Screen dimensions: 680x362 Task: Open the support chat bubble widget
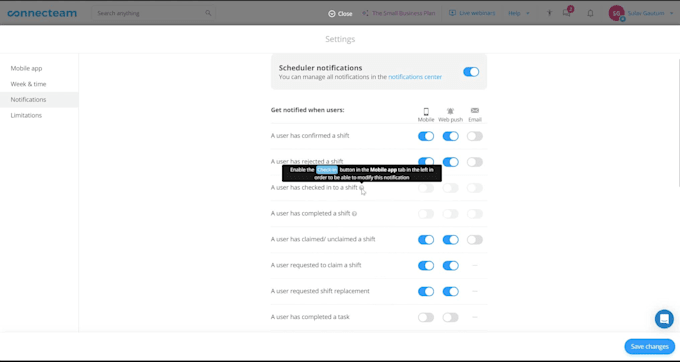(664, 319)
